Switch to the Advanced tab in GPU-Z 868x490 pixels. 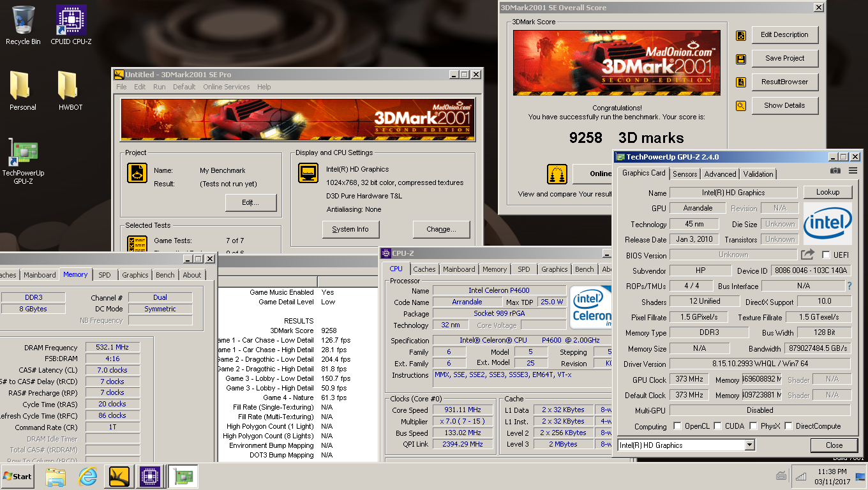tap(721, 174)
